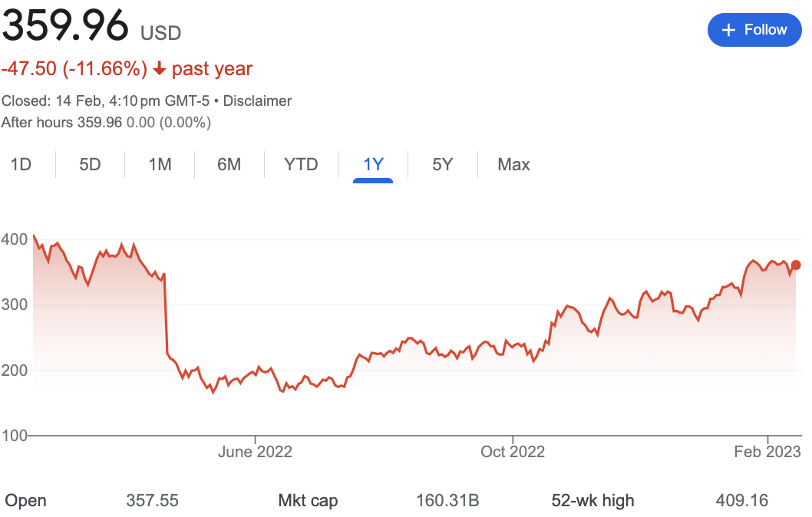Open the Disclaimer link
This screenshot has width=812, height=517.
click(257, 100)
